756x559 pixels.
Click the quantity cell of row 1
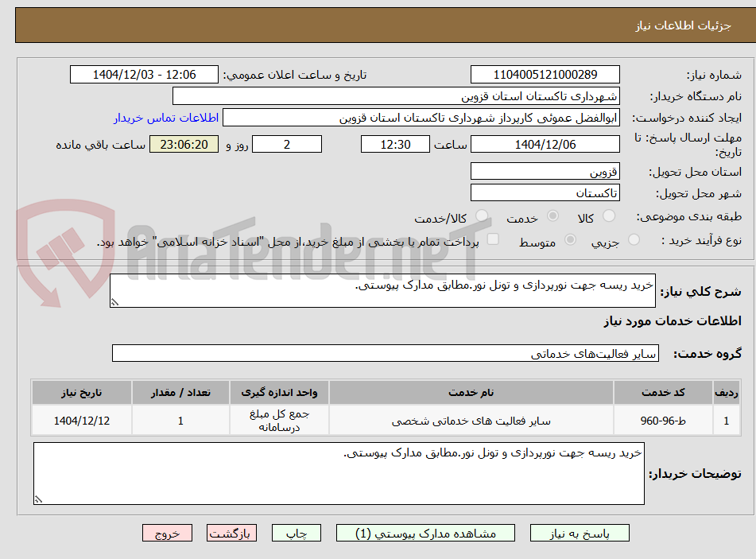click(x=180, y=421)
